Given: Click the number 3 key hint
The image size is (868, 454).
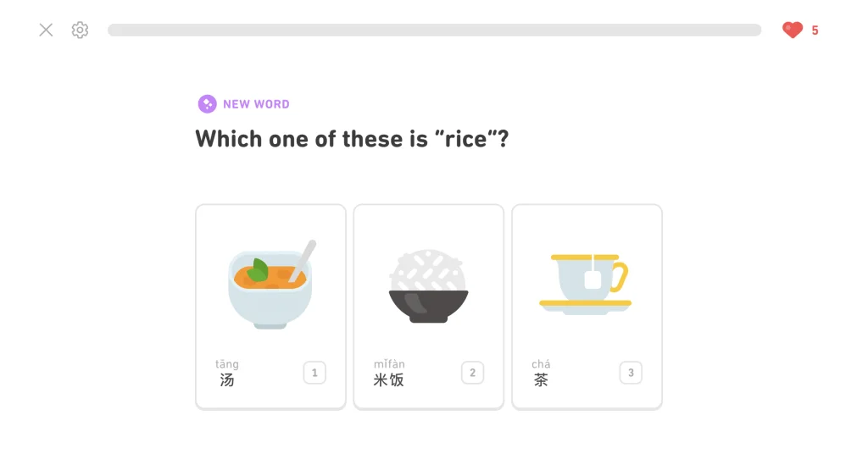Looking at the screenshot, I should click(630, 373).
